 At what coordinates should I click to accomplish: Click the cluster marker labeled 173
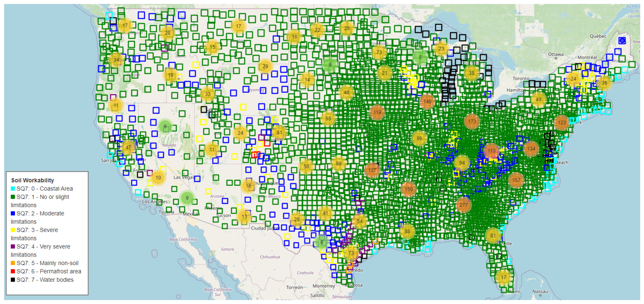coord(472,121)
